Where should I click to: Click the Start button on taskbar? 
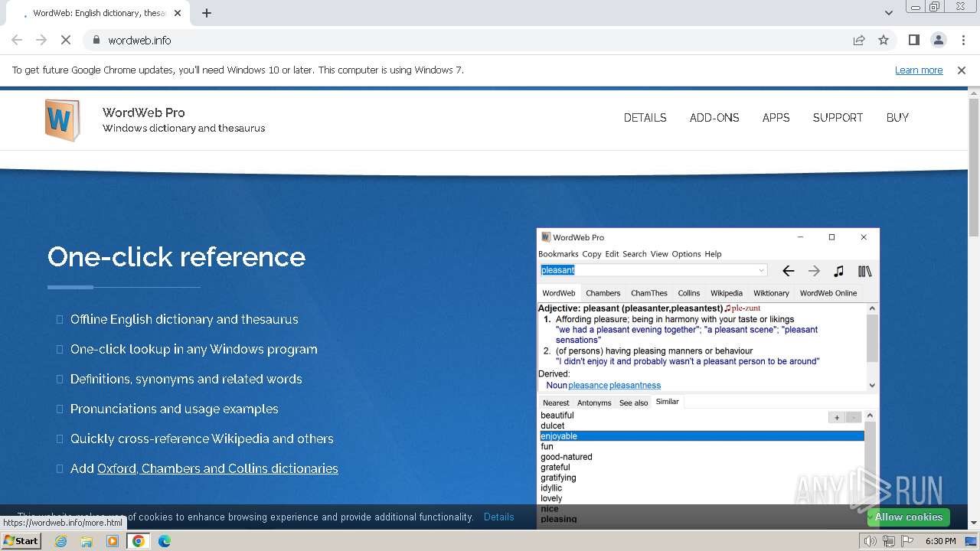pos(21,541)
